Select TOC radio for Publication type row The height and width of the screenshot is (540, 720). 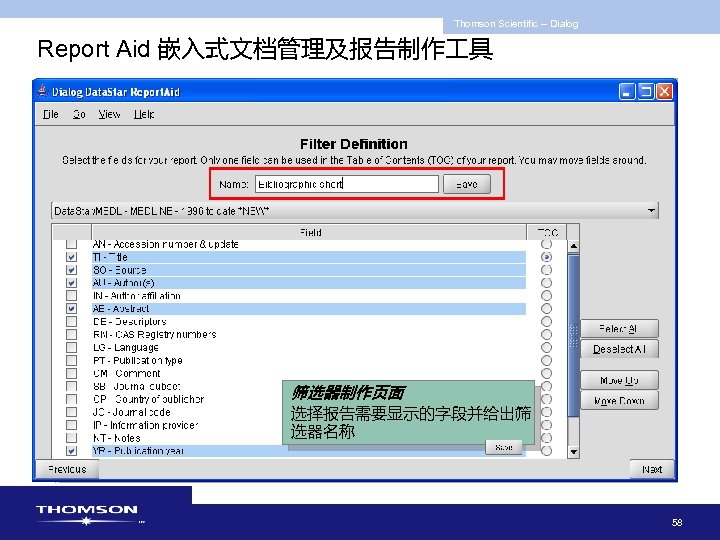[546, 360]
